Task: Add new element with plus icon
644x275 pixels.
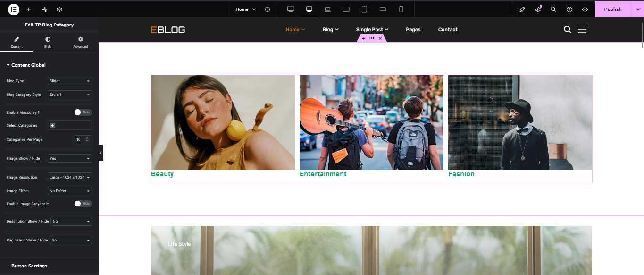Action: (x=29, y=9)
